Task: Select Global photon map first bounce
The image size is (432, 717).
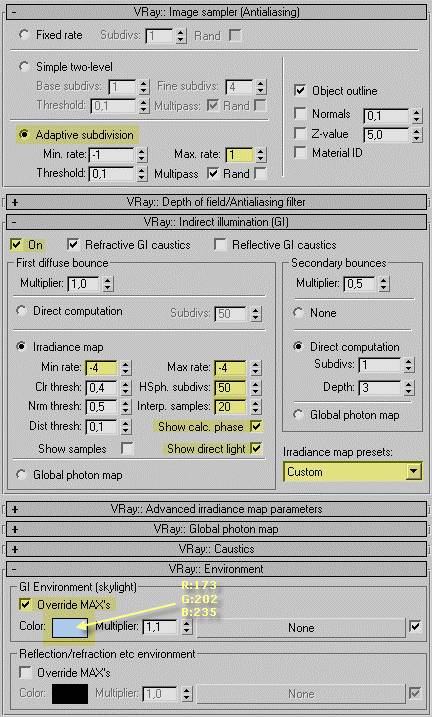Action: [x=21, y=475]
